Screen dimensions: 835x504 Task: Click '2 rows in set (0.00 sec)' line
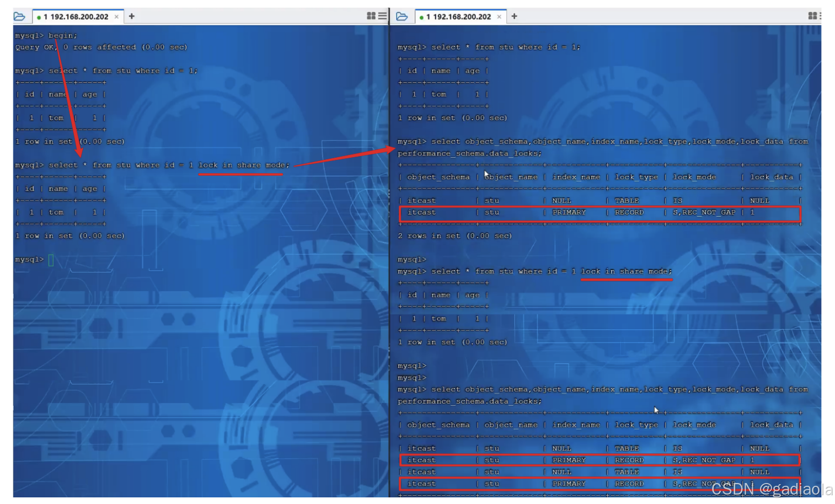click(455, 236)
